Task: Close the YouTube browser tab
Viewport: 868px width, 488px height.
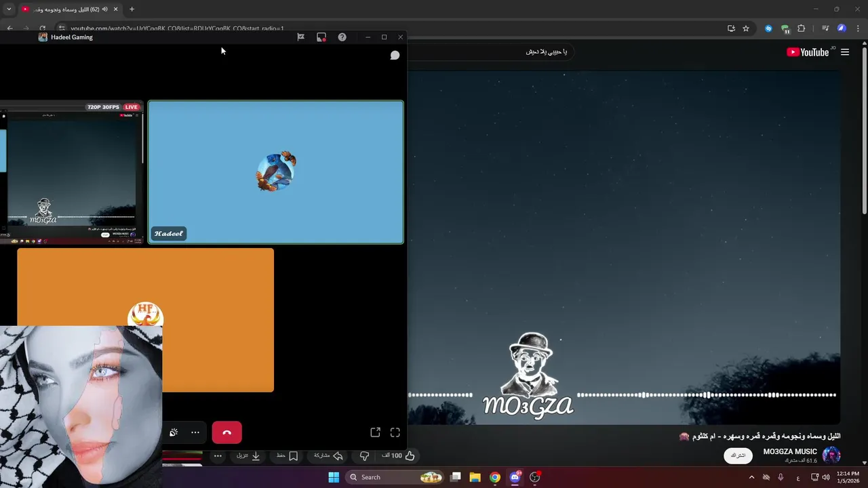Action: pos(116,9)
